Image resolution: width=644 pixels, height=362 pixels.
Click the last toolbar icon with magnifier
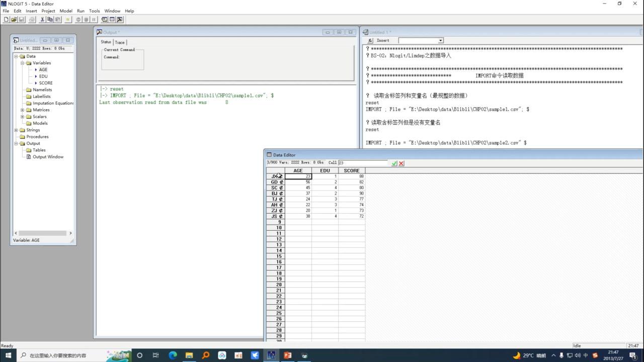tap(120, 20)
